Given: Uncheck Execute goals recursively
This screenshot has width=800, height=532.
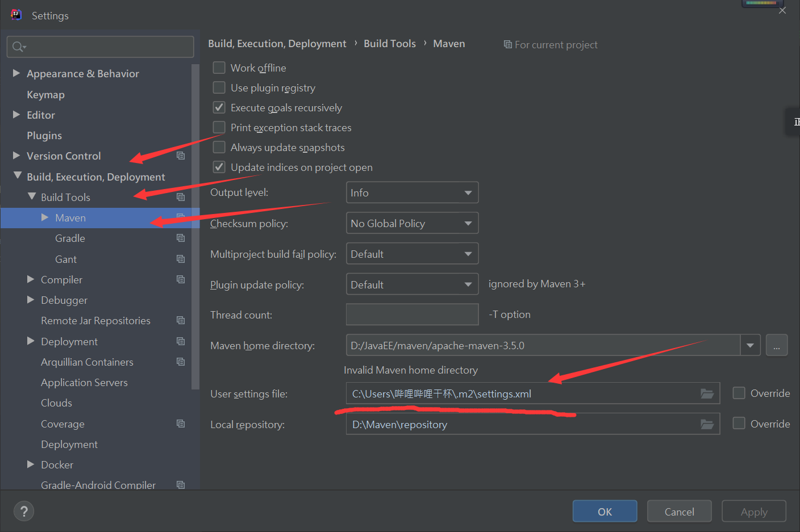Looking at the screenshot, I should click(219, 107).
